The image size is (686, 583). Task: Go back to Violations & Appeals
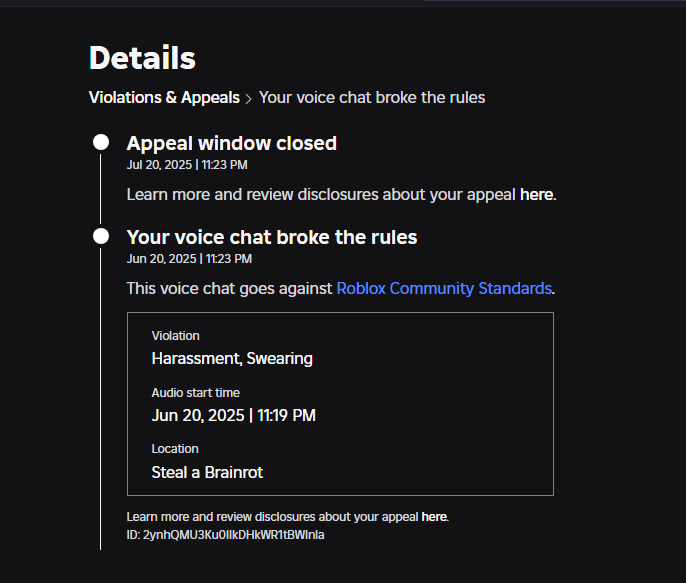pyautogui.click(x=164, y=97)
